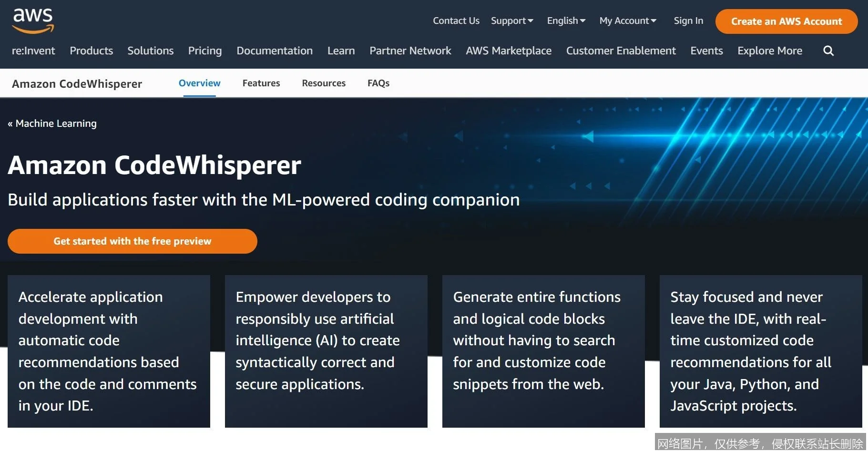Expand the My Account dropdown
Image resolution: width=868 pixels, height=452 pixels.
coord(628,21)
